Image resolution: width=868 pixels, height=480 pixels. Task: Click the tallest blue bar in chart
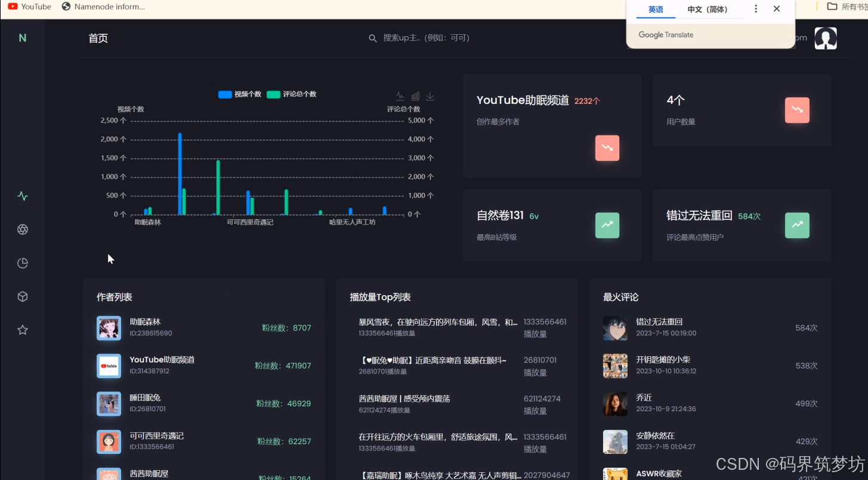click(x=180, y=174)
